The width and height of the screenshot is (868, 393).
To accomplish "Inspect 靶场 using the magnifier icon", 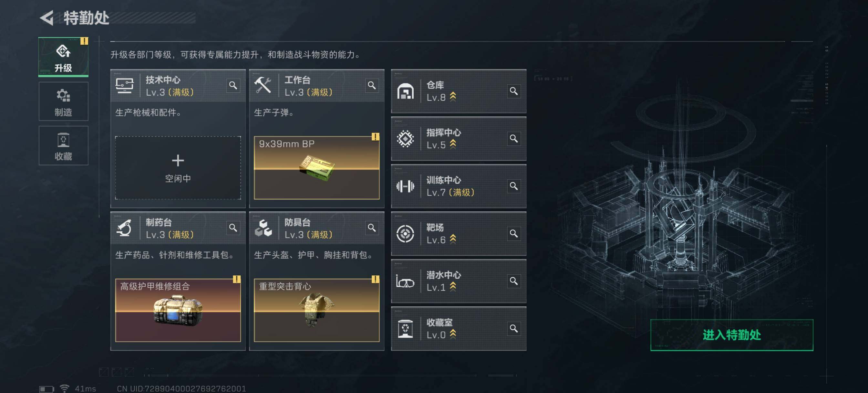I will pos(513,233).
